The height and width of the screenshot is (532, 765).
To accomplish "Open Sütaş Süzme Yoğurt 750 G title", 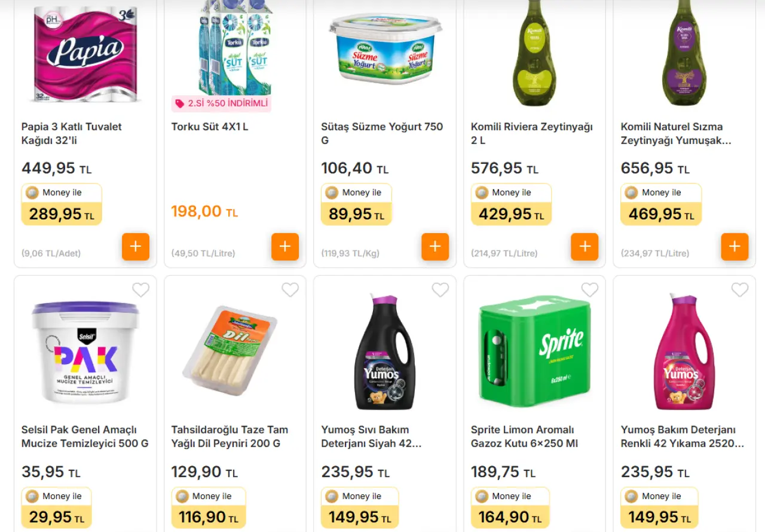I will click(x=382, y=134).
